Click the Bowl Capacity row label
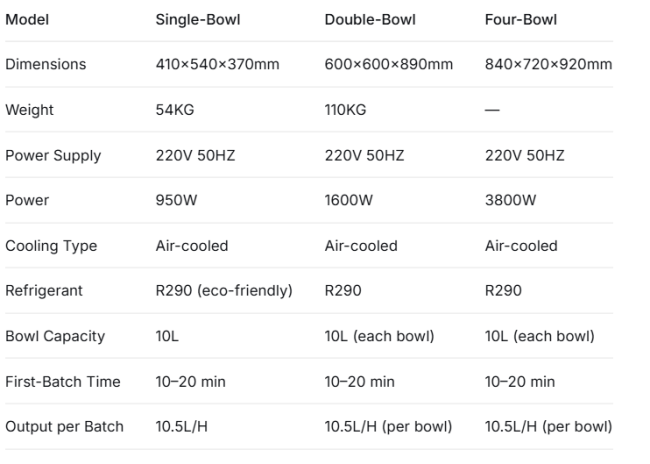Viewport: 650px width, 464px height. point(55,336)
